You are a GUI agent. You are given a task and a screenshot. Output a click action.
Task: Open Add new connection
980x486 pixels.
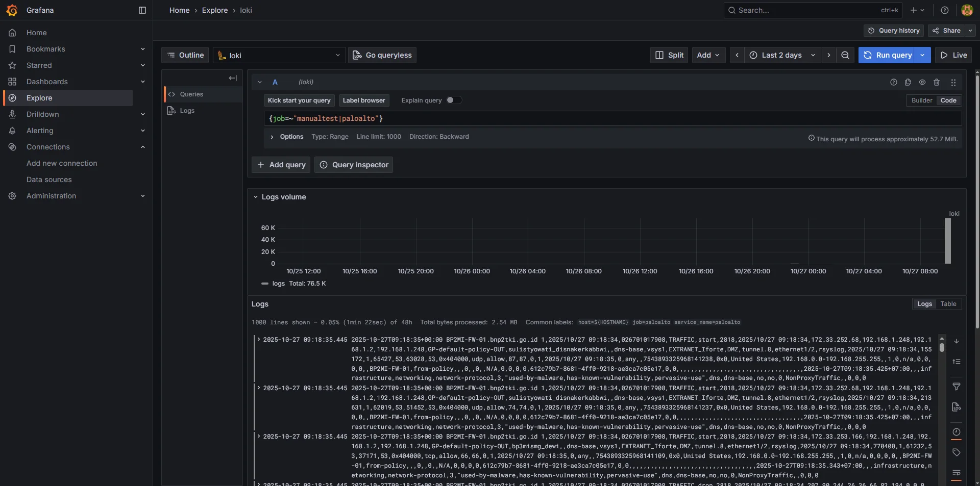coord(62,163)
